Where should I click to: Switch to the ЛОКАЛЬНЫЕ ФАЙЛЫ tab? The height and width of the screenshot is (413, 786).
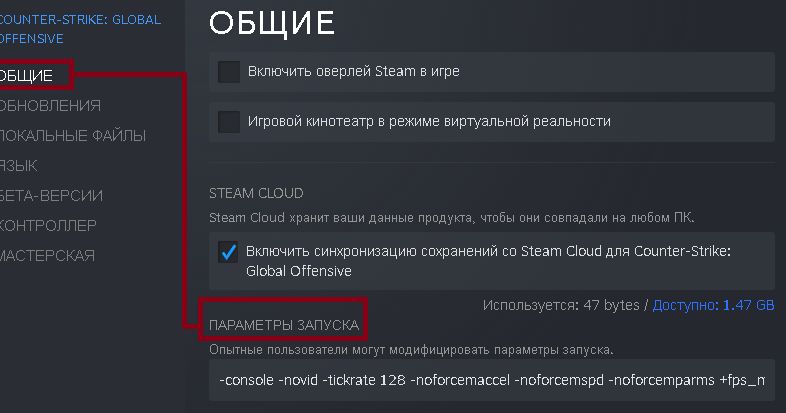[x=72, y=135]
